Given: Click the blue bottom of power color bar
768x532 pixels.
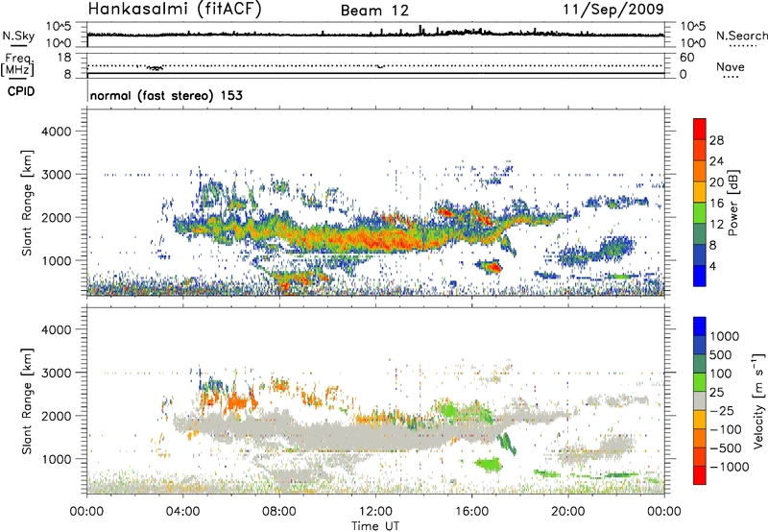Looking at the screenshot, I should 700,277.
